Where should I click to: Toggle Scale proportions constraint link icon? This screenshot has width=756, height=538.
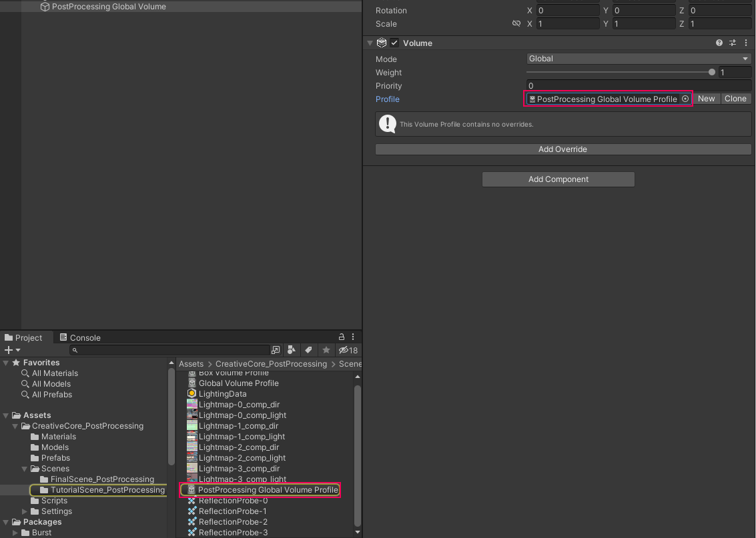click(x=516, y=24)
